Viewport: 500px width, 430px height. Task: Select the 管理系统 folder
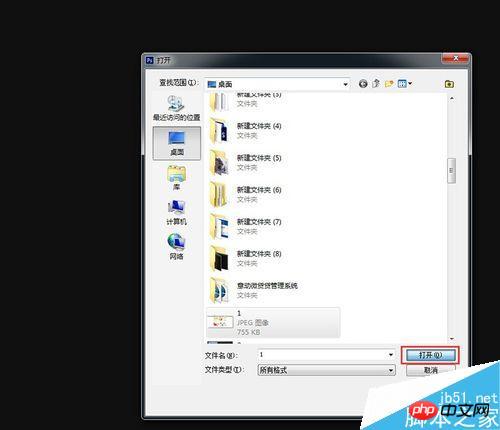coord(253,290)
